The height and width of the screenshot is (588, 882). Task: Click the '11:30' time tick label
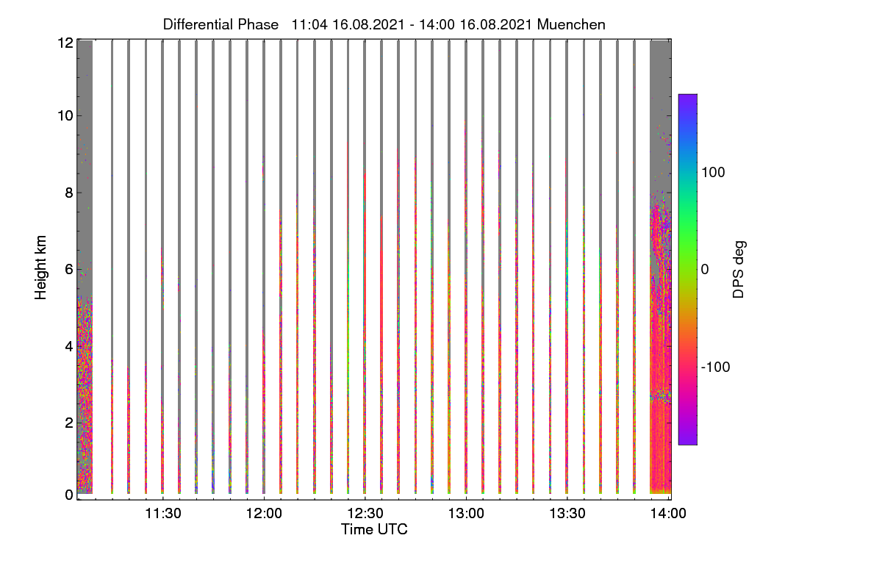tap(162, 514)
